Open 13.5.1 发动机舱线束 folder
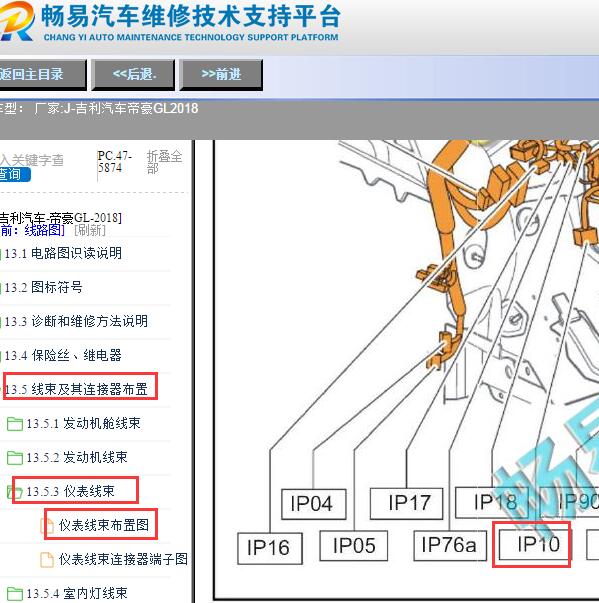 coord(83,423)
